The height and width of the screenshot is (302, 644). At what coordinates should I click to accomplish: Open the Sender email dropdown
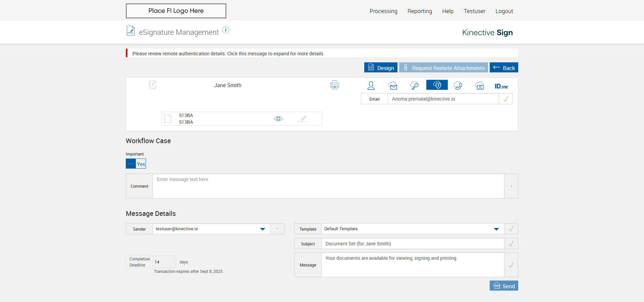tap(262, 229)
